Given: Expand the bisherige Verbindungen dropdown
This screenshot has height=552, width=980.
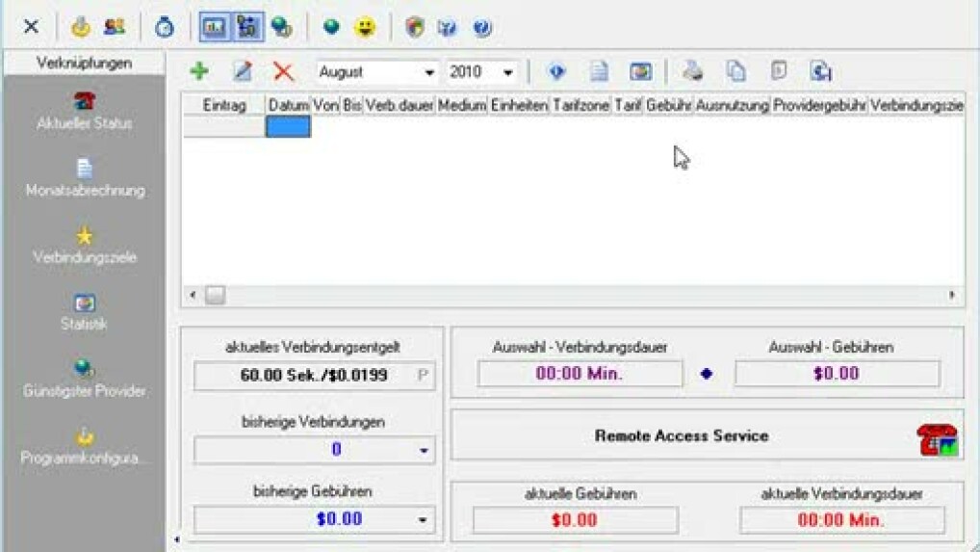Looking at the screenshot, I should [x=423, y=450].
